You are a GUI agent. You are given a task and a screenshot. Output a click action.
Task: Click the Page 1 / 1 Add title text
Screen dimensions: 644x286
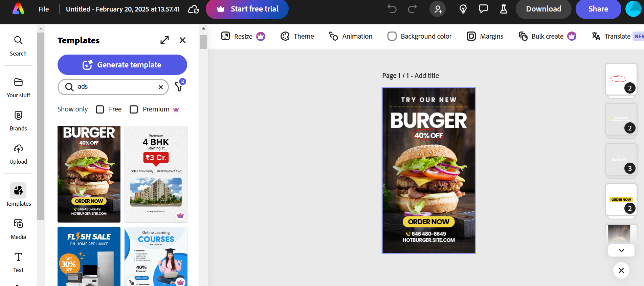click(410, 76)
